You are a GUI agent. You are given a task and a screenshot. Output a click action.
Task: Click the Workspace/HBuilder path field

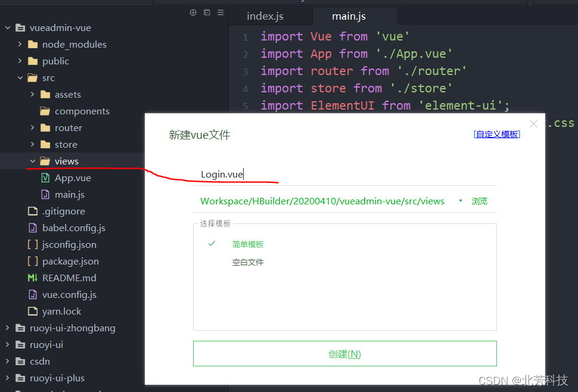point(322,201)
